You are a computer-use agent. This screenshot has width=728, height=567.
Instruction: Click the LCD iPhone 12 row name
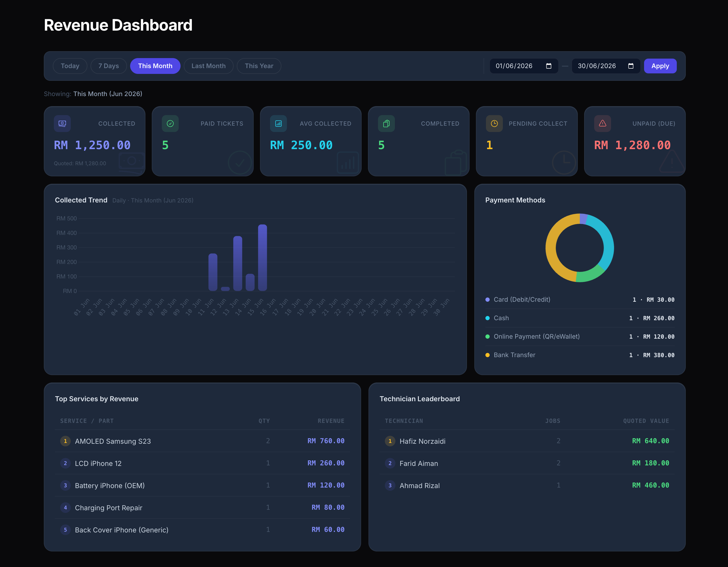click(x=98, y=463)
